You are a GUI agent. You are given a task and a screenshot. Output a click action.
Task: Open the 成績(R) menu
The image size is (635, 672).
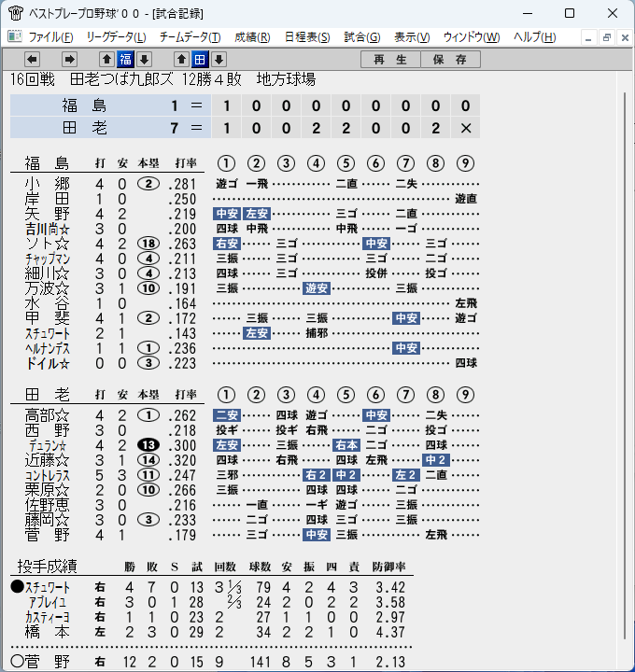tap(252, 37)
